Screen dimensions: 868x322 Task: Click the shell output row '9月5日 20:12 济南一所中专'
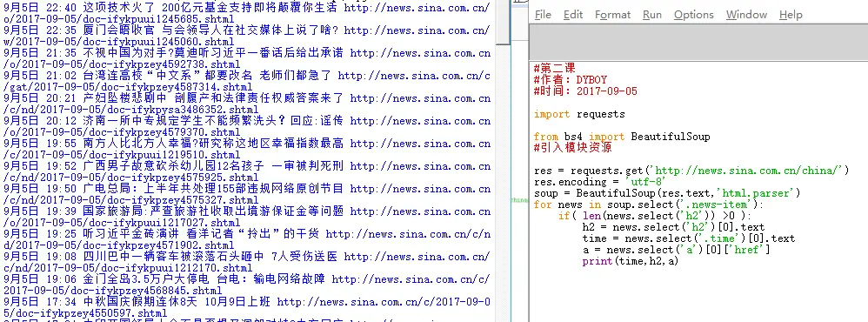click(x=246, y=121)
